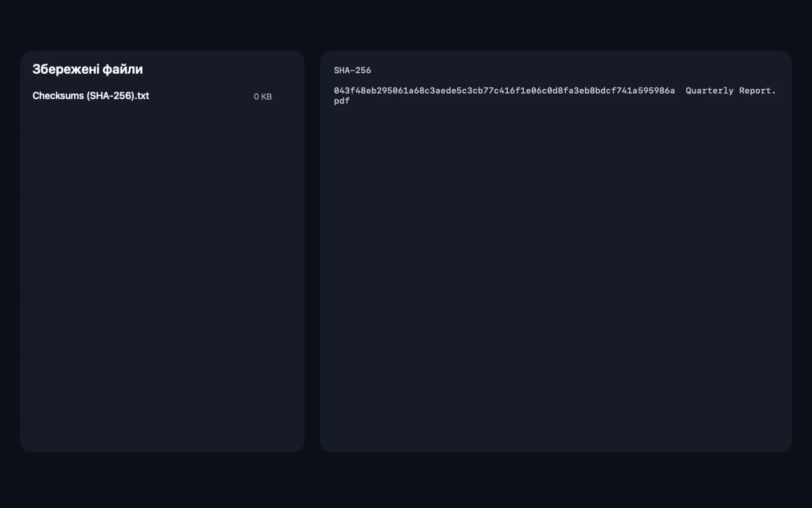812x508 pixels.
Task: Click the gap between the two panels
Action: pos(312,251)
